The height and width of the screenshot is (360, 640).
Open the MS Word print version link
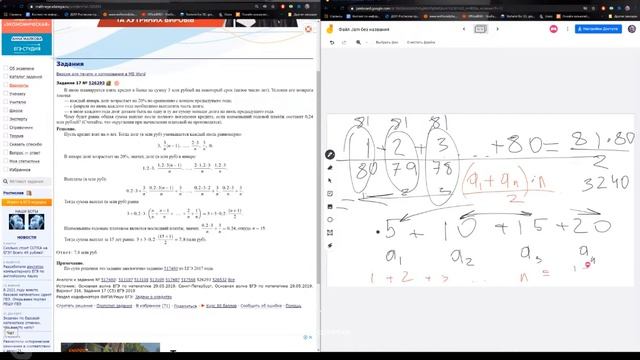click(x=101, y=74)
